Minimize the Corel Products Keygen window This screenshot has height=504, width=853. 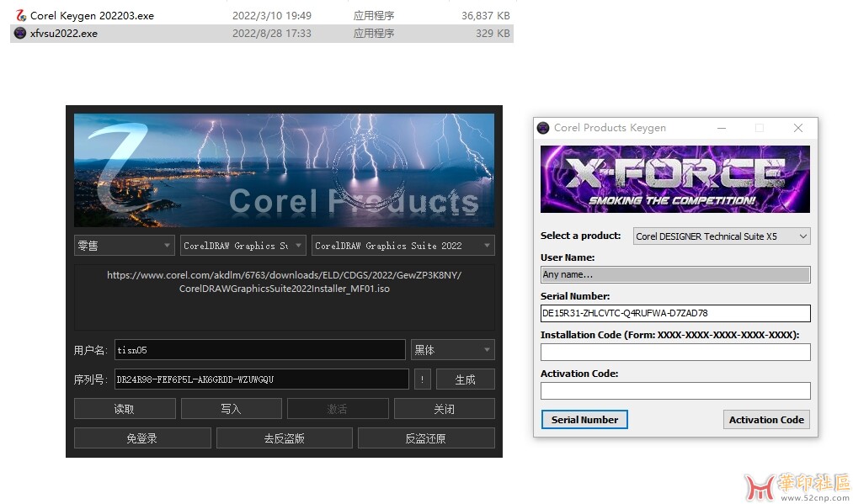pos(722,128)
